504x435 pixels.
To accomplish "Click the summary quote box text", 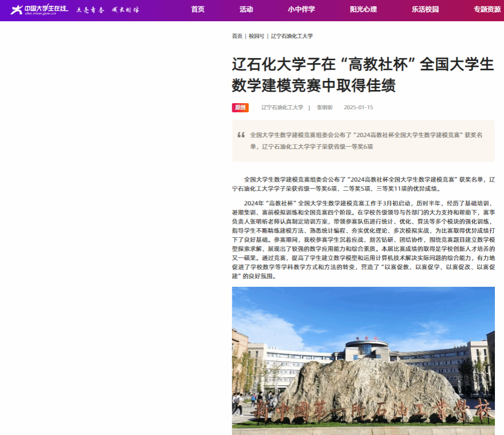I will (x=365, y=141).
